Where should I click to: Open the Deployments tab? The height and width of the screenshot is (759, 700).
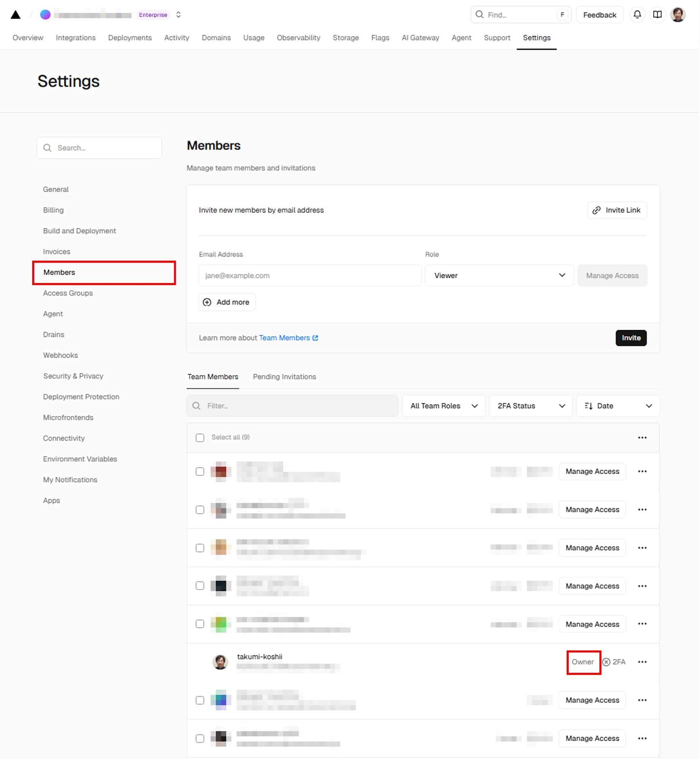[x=130, y=38]
